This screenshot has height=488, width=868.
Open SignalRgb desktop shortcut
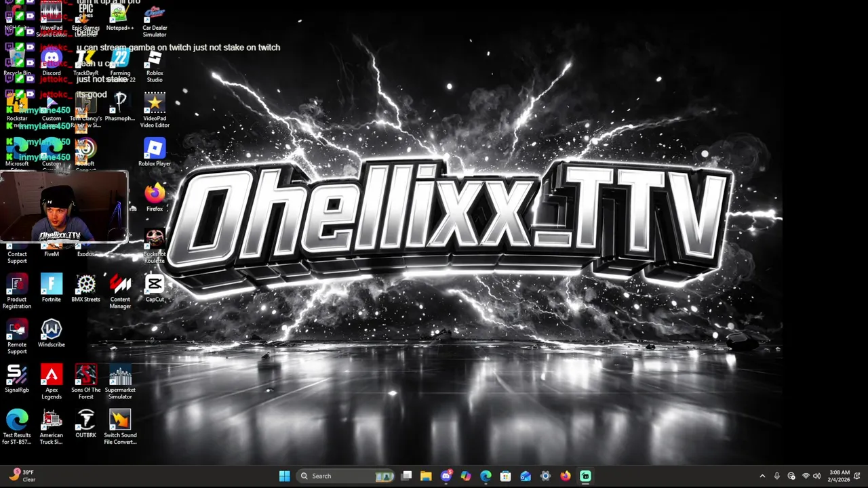(x=17, y=380)
